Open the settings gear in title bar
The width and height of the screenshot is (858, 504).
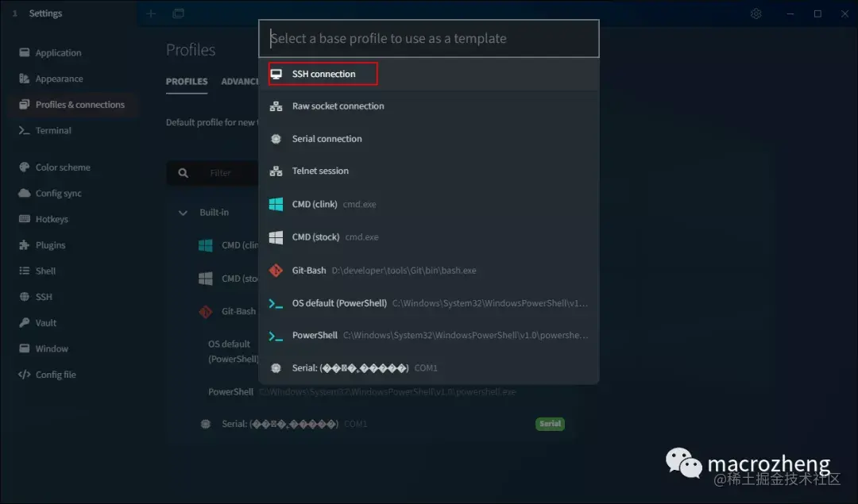[x=756, y=13]
